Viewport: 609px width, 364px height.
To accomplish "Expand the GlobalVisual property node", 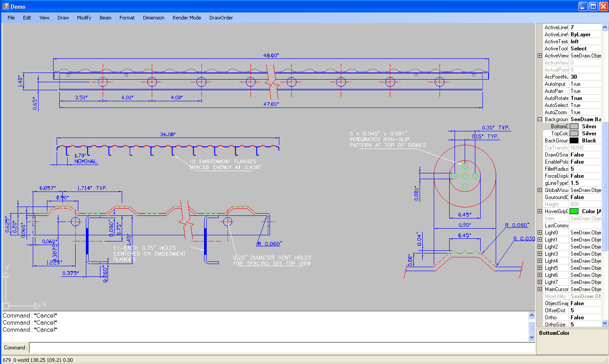I will 540,190.
